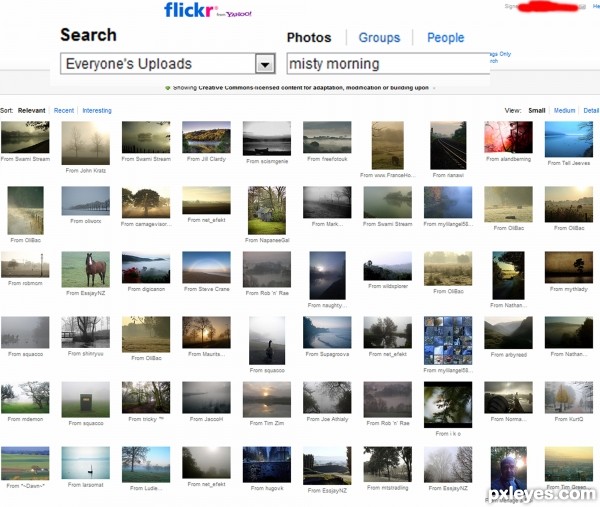Click the 'From naughty...' label

(x=327, y=305)
